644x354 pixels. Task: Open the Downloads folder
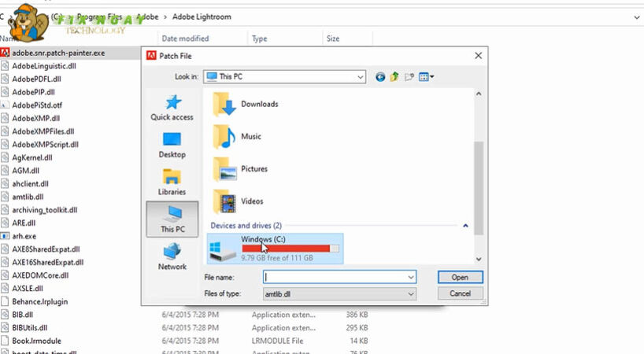(x=258, y=104)
